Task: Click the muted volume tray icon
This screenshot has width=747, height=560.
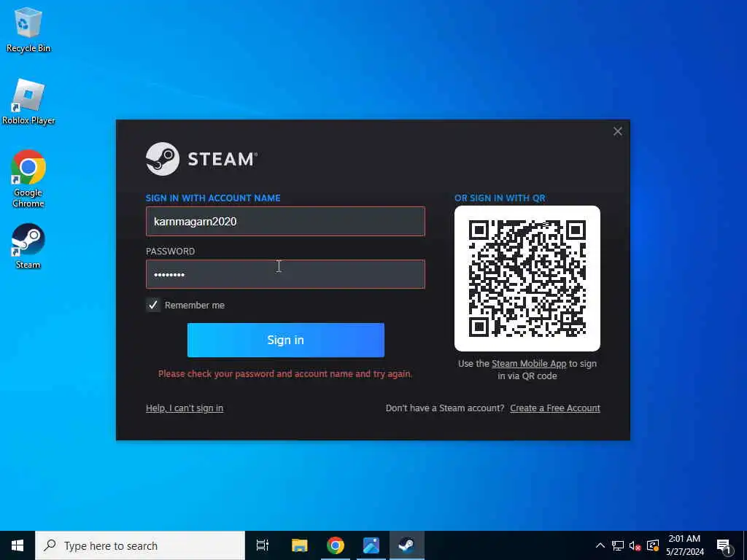Action: [635, 545]
